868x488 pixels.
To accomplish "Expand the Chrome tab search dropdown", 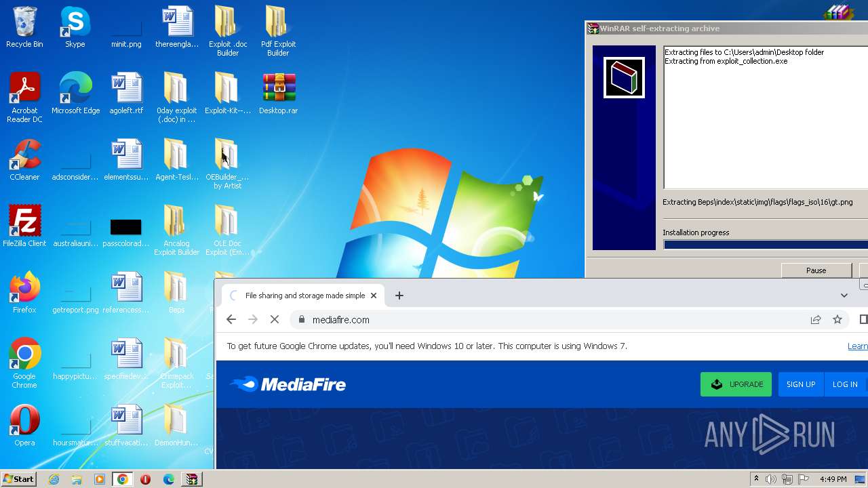I will [844, 296].
